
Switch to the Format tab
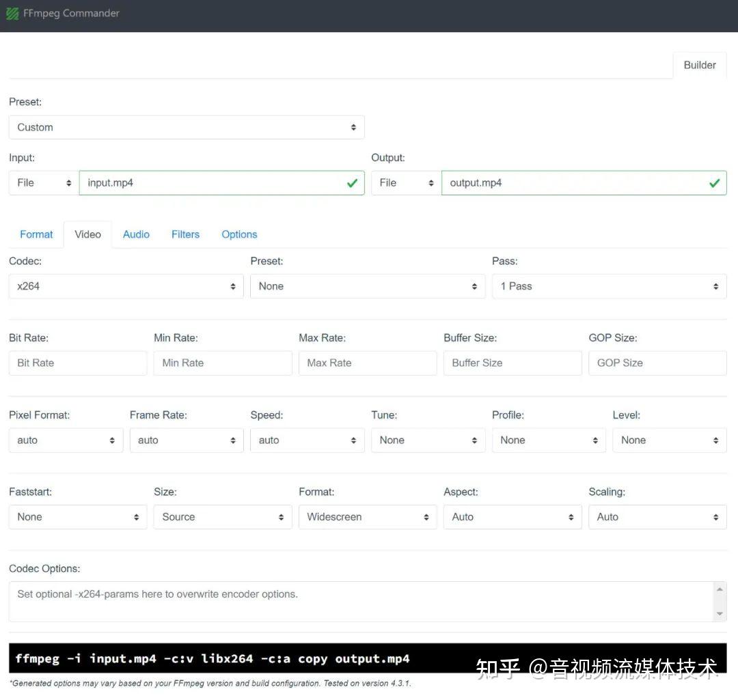tap(36, 234)
